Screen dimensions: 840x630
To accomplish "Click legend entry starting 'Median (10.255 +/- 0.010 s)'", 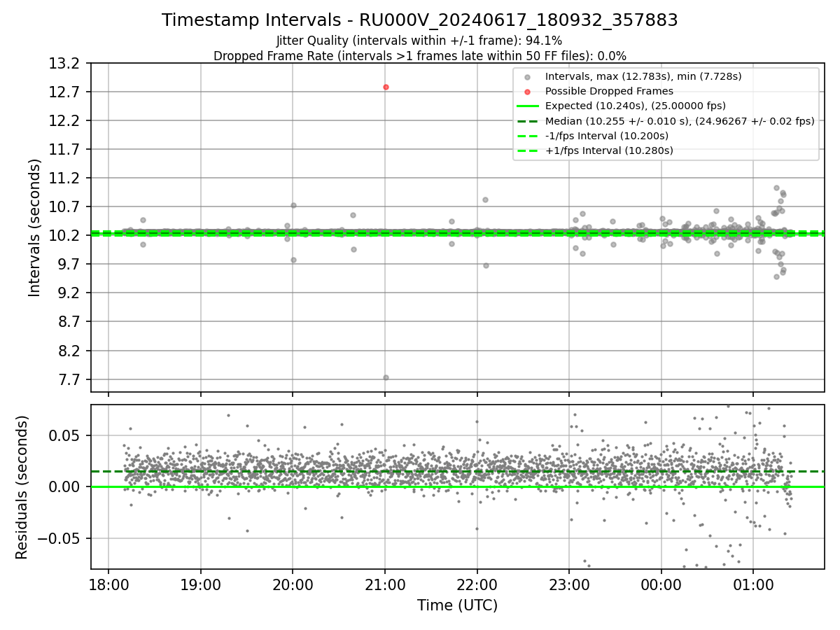I will pos(680,121).
